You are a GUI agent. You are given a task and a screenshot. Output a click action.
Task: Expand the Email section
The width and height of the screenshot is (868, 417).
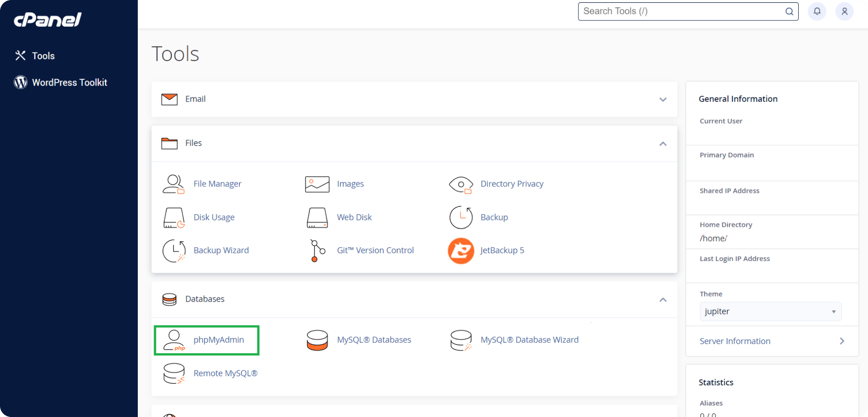662,99
